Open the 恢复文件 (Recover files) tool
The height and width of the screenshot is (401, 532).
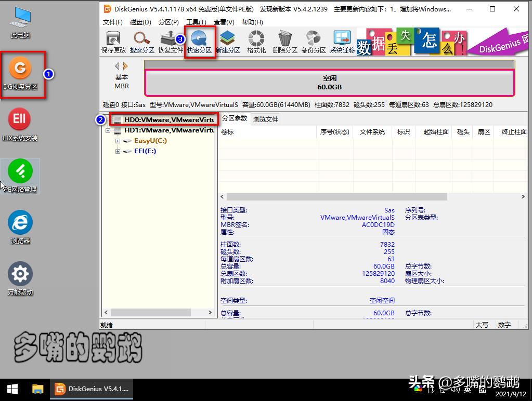tap(171, 42)
